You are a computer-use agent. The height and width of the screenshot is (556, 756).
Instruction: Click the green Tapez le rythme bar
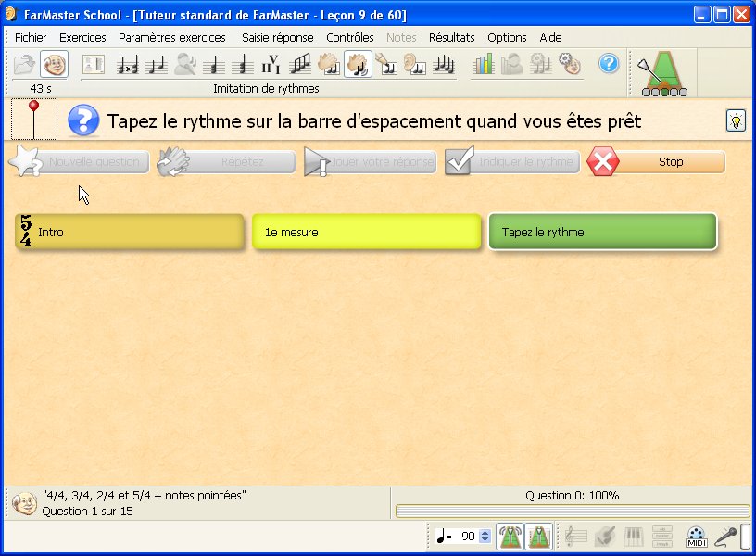(602, 233)
